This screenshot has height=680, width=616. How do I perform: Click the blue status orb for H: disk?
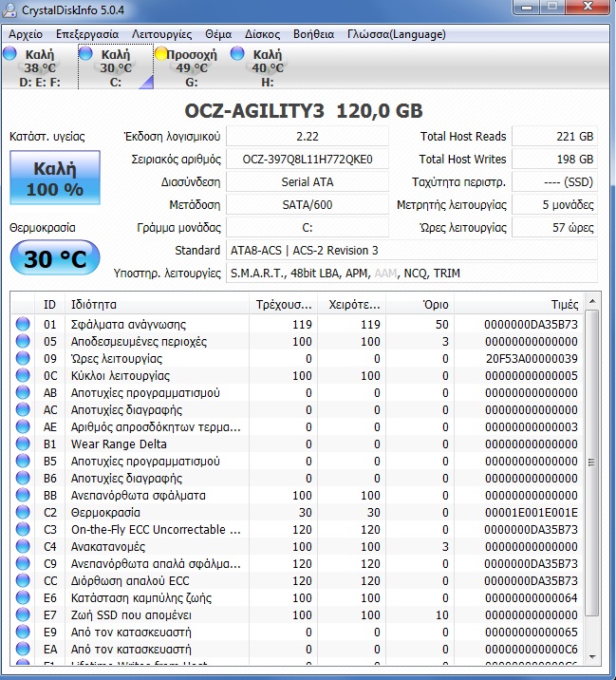237,54
